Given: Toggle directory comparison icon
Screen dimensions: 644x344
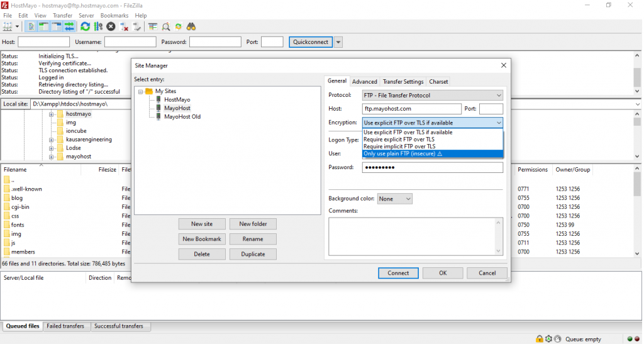Looking at the screenshot, I should (x=166, y=26).
